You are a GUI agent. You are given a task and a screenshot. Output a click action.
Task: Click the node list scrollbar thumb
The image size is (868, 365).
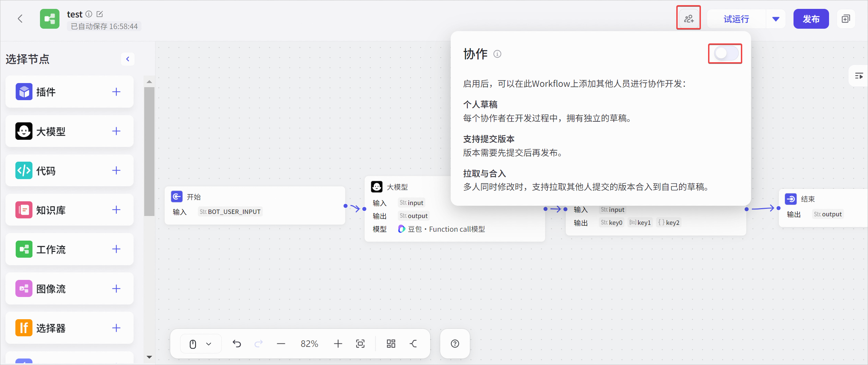coord(149,151)
